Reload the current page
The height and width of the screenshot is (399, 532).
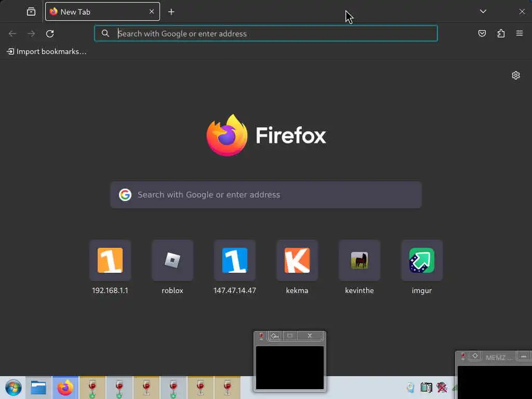50,34
